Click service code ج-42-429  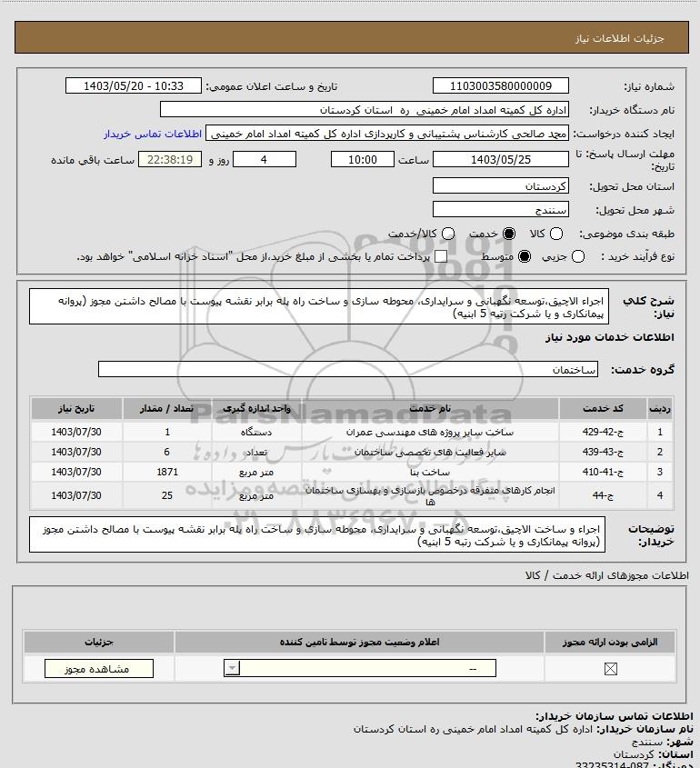pyautogui.click(x=603, y=432)
